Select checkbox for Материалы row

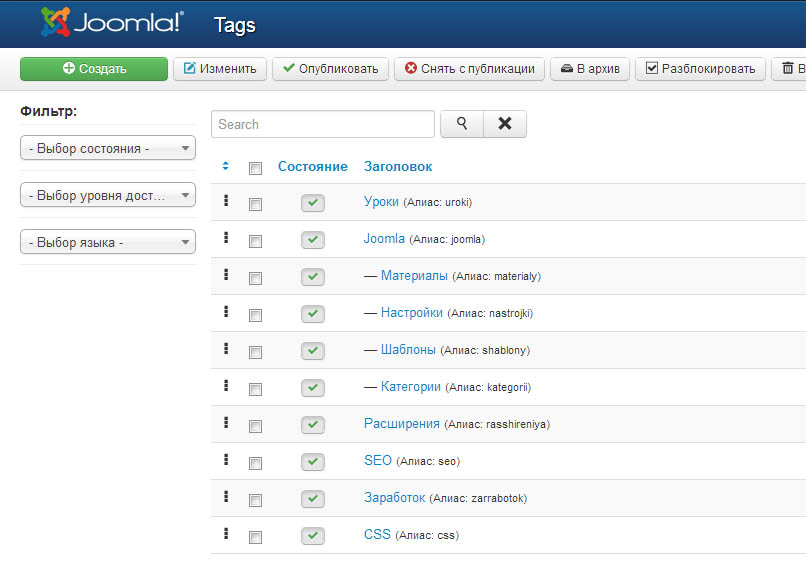pyautogui.click(x=255, y=278)
